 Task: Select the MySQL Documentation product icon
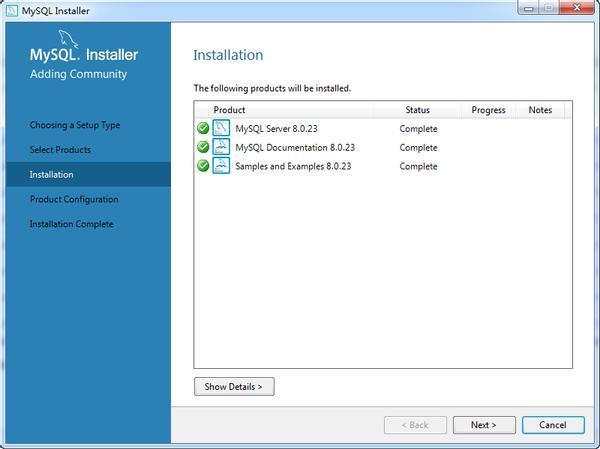[x=221, y=147]
